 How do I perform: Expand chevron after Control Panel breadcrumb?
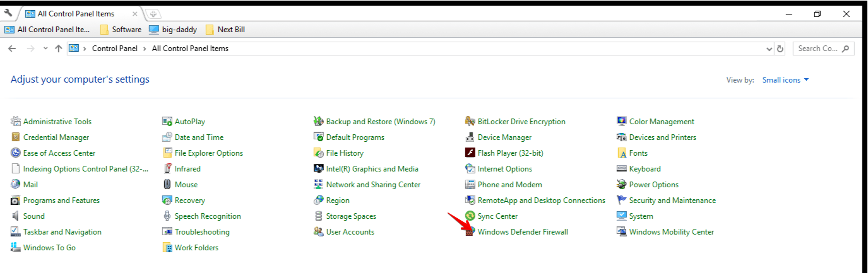(145, 49)
